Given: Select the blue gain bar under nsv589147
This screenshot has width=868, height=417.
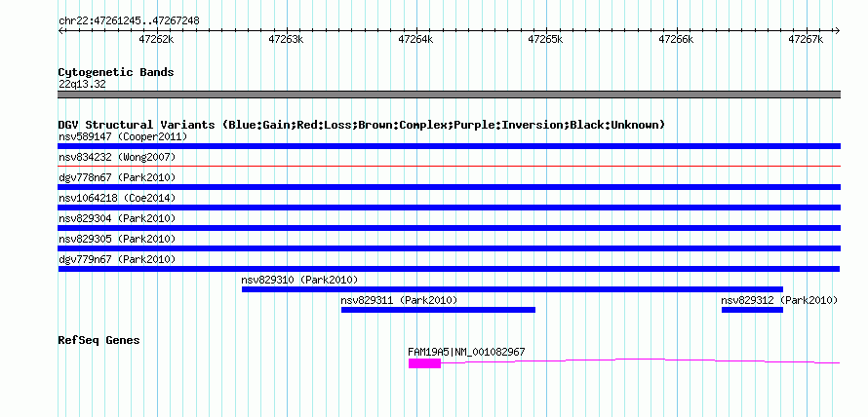Looking at the screenshot, I should 449,146.
